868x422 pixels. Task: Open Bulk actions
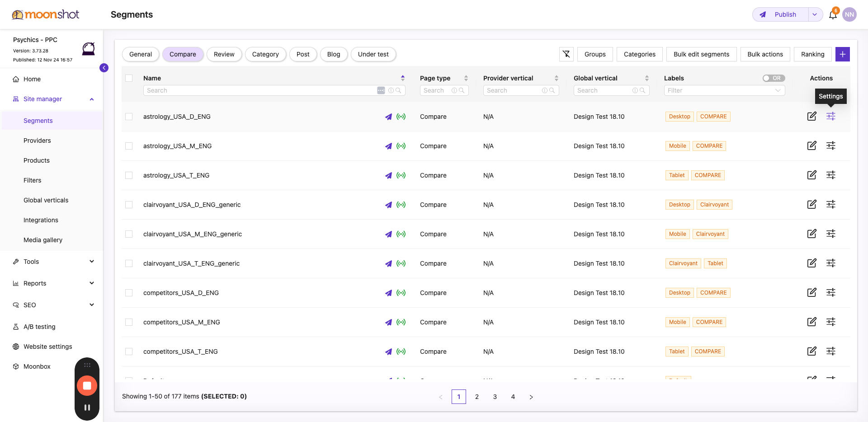click(x=765, y=54)
